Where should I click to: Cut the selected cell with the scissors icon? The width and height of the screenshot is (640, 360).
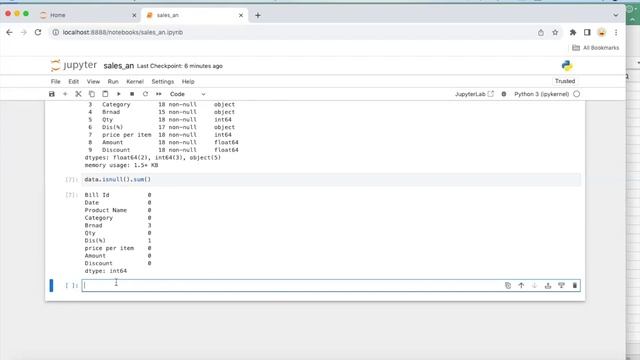tap(78, 94)
